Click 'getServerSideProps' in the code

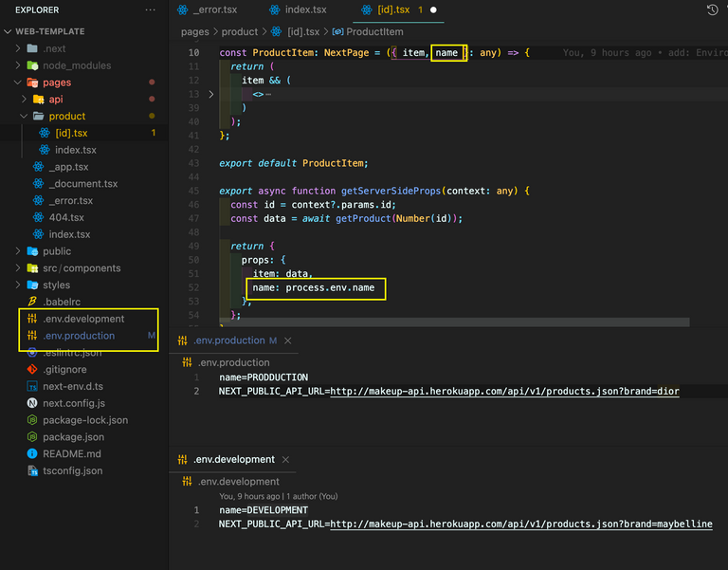coord(391,191)
